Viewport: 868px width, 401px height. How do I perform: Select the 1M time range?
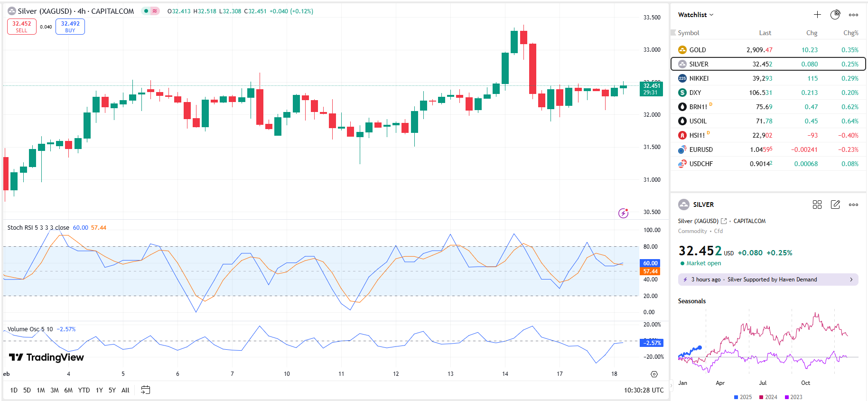coord(41,390)
